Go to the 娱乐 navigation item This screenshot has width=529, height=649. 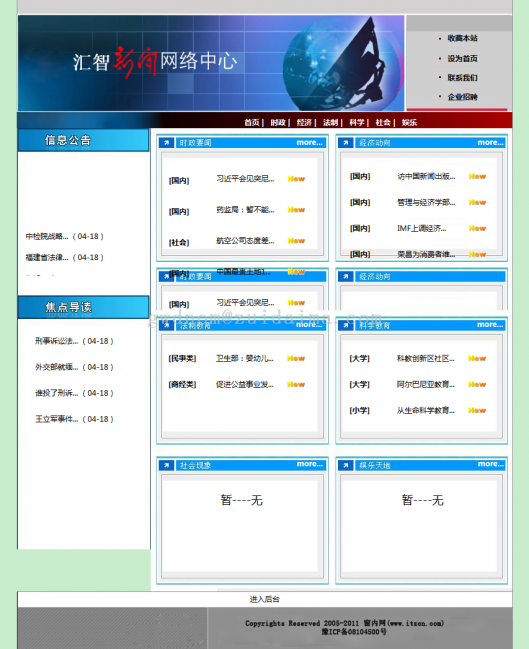click(409, 123)
